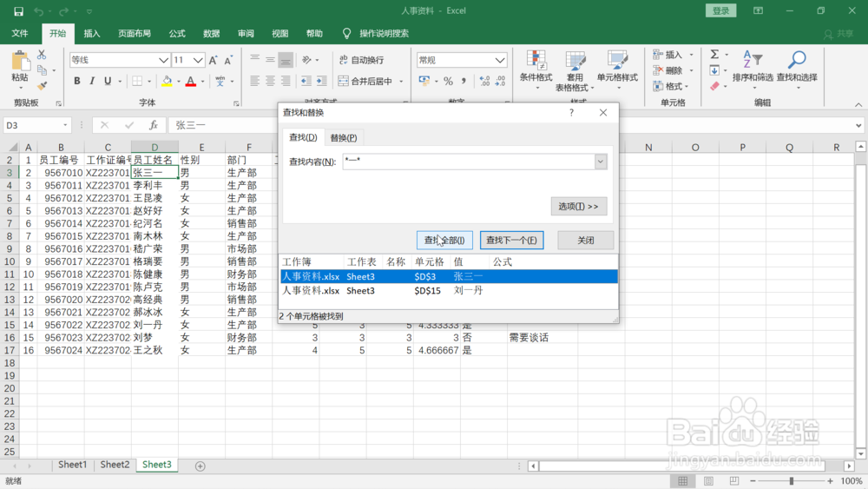This screenshot has width=868, height=489.
Task: Click the decrease indent icon
Action: 306,81
